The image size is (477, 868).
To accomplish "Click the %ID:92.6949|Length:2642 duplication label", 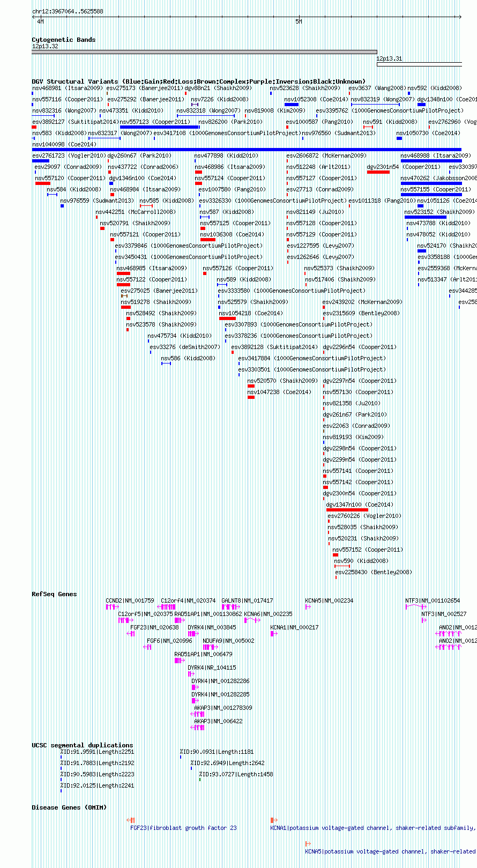I will (228, 763).
